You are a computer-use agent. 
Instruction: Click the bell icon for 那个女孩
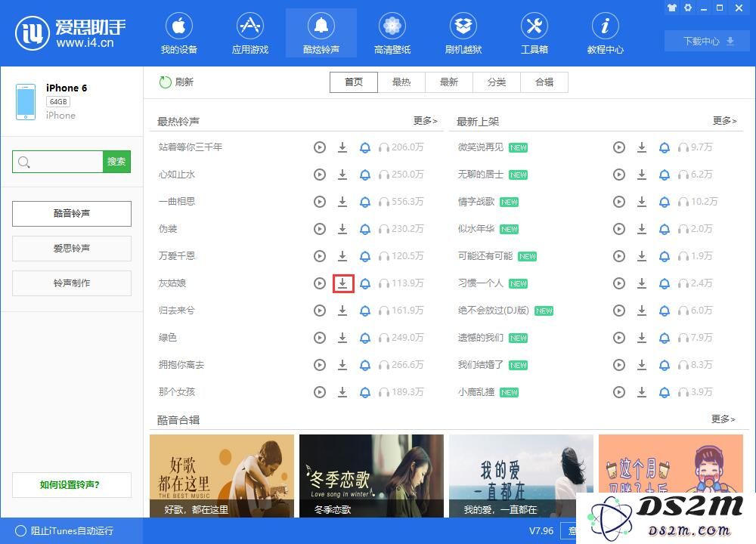[x=365, y=392]
